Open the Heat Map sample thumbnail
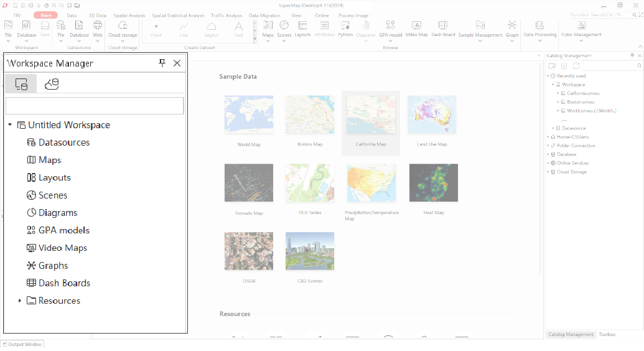 click(433, 183)
